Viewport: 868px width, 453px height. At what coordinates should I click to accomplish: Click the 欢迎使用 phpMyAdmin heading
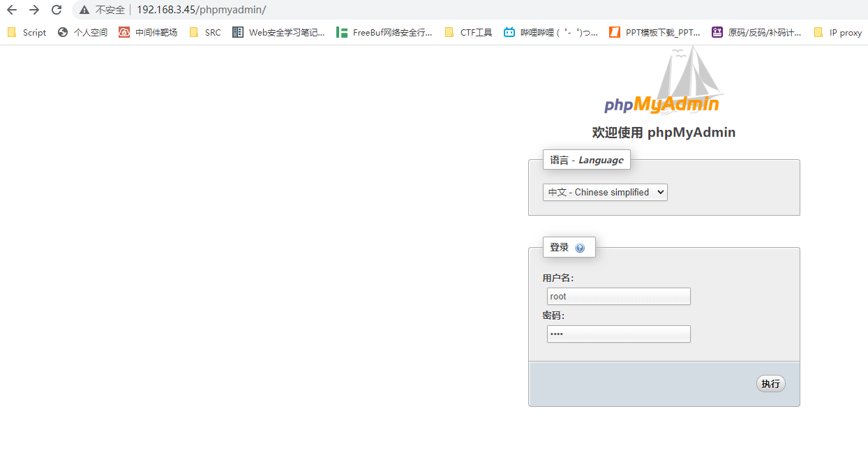pos(664,133)
